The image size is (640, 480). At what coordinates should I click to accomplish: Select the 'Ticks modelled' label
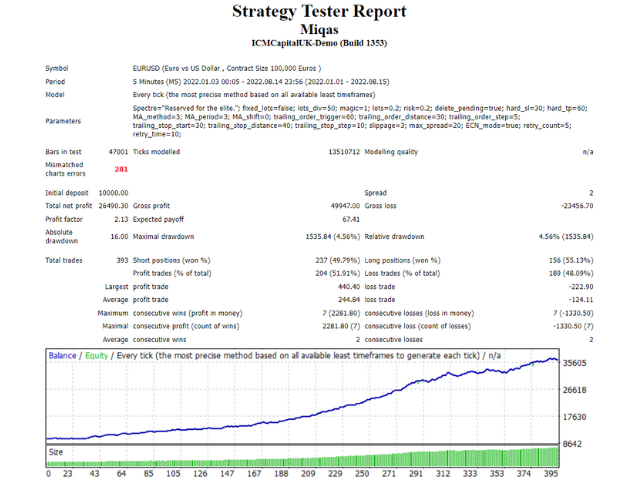(156, 152)
